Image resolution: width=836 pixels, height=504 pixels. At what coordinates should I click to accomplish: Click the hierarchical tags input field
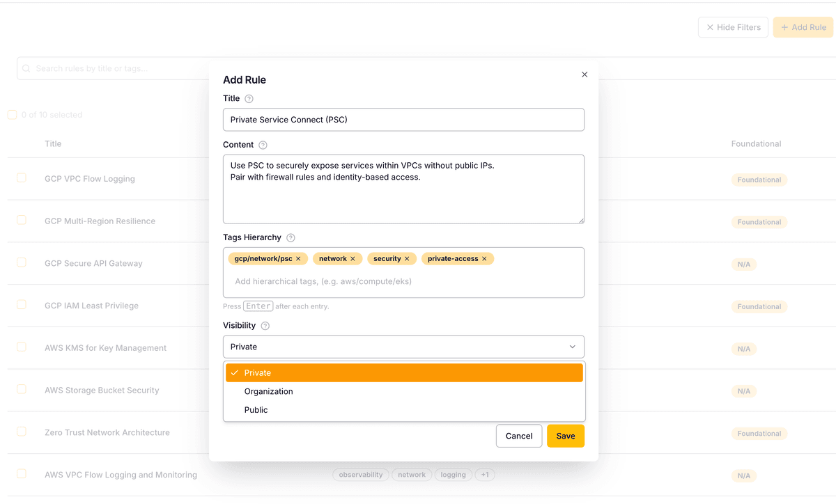403,281
